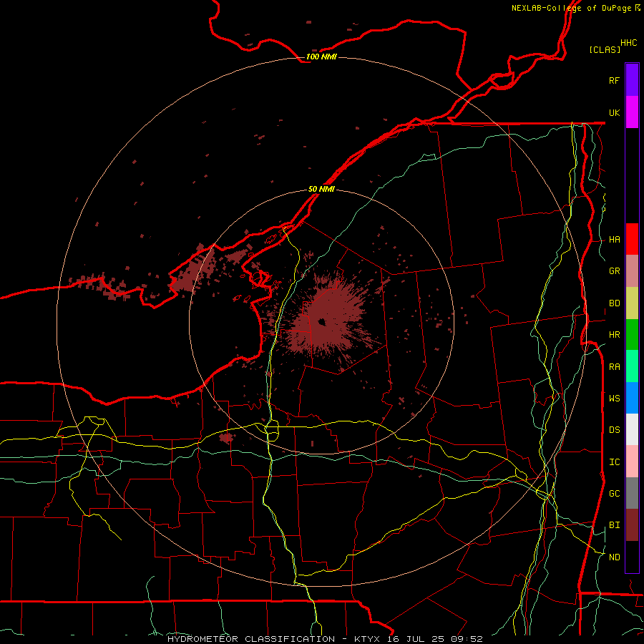Click the dark radar site center dot

click(x=321, y=321)
